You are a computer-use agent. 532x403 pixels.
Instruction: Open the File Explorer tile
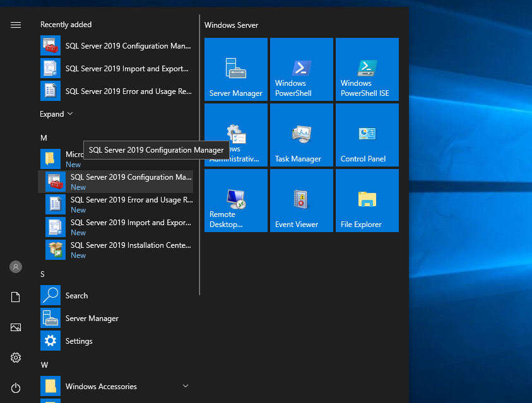tap(367, 201)
